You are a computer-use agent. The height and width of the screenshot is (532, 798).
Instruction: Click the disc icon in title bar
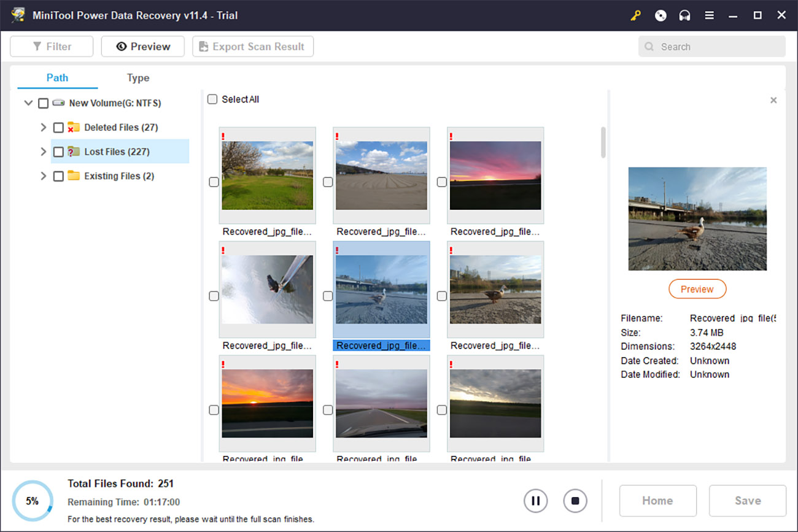click(x=660, y=15)
